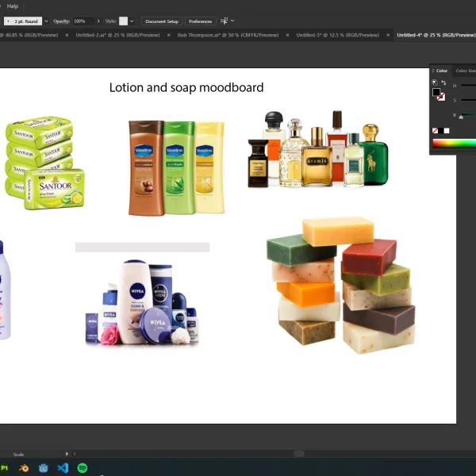Click the Opacity label link
This screenshot has height=476, width=476.
point(61,21)
